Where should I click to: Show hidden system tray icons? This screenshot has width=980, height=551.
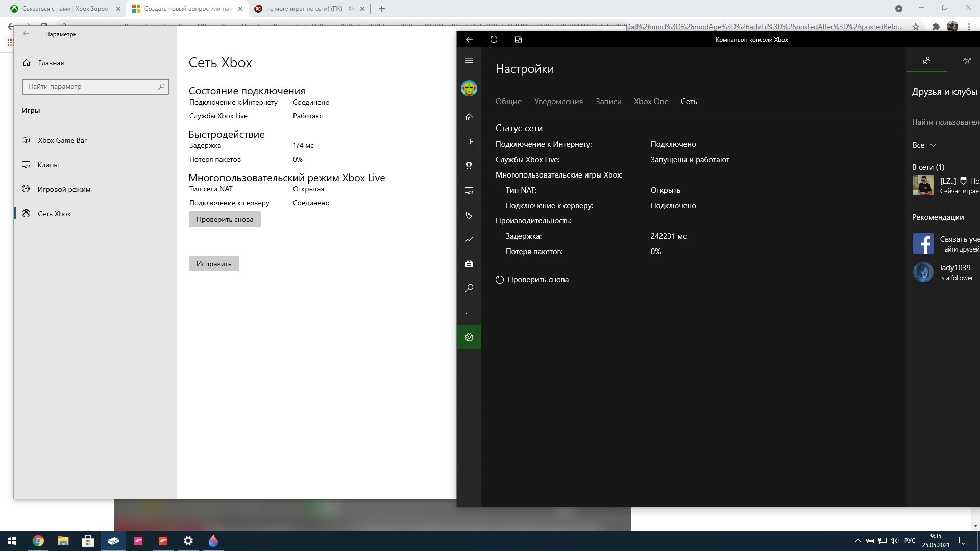tap(857, 541)
